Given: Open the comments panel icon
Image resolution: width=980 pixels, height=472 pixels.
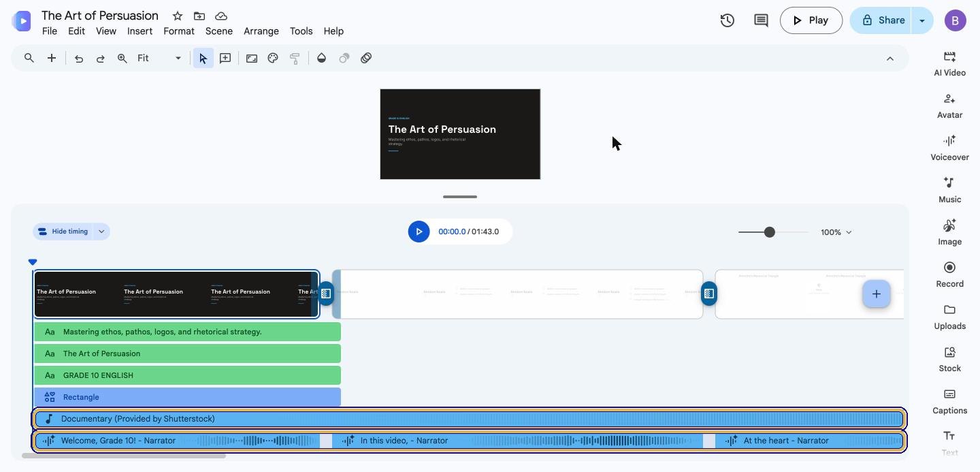Looking at the screenshot, I should point(761,20).
